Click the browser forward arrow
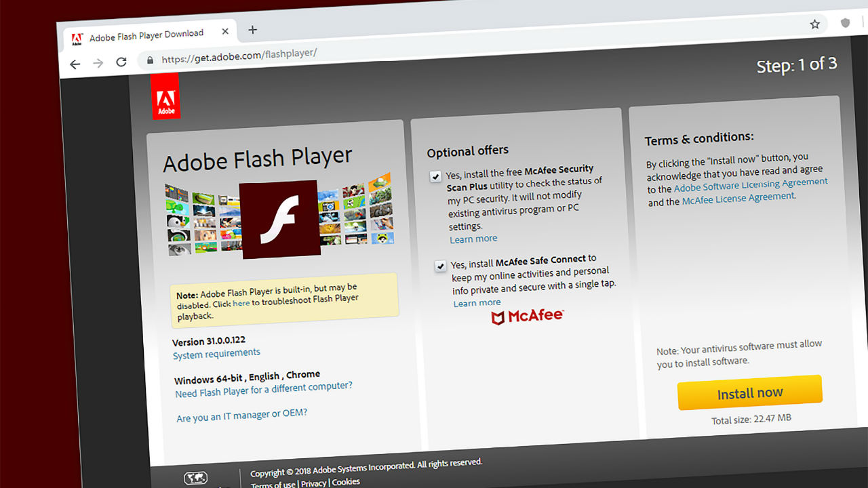 (x=98, y=62)
